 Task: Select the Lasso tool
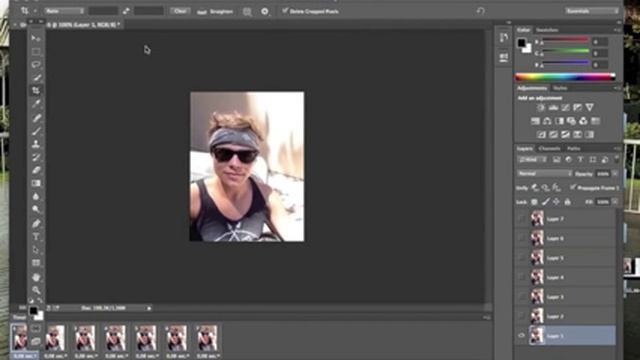pyautogui.click(x=36, y=64)
